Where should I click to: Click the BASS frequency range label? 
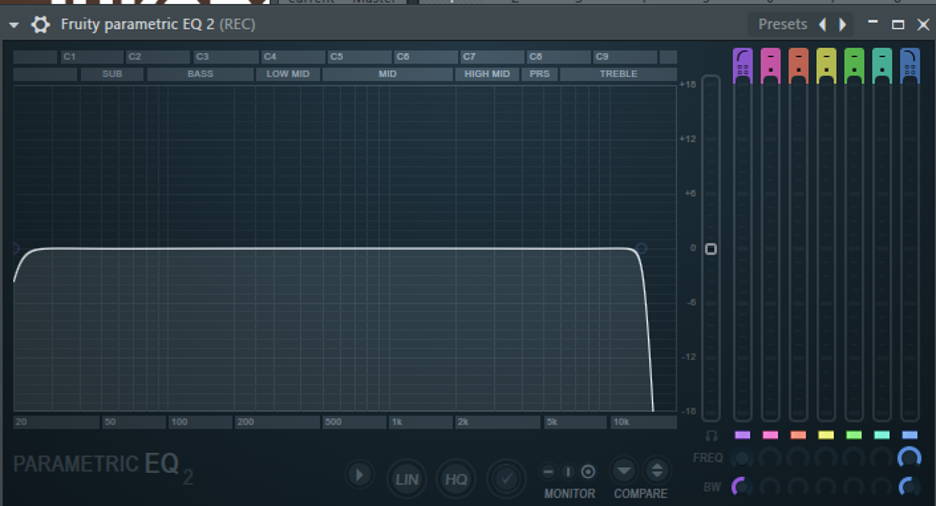tap(200, 74)
